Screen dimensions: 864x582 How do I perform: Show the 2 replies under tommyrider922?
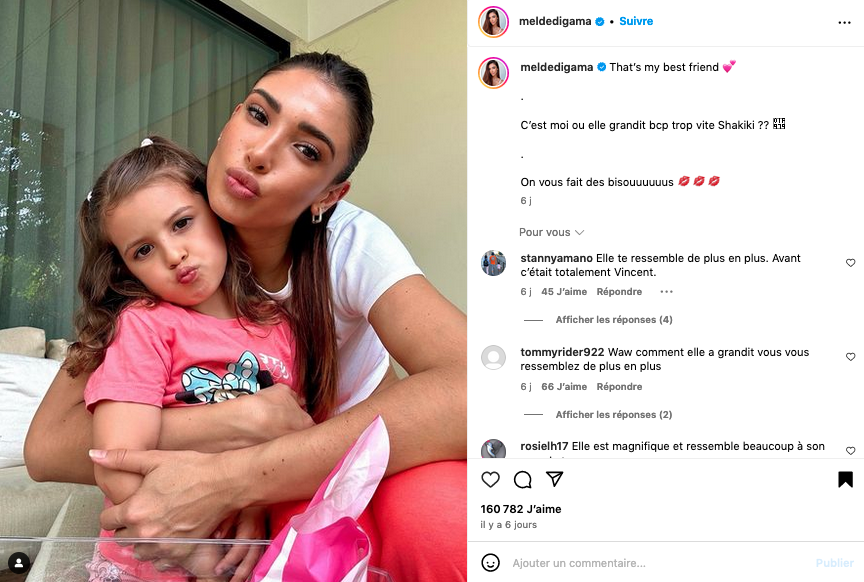[614, 414]
